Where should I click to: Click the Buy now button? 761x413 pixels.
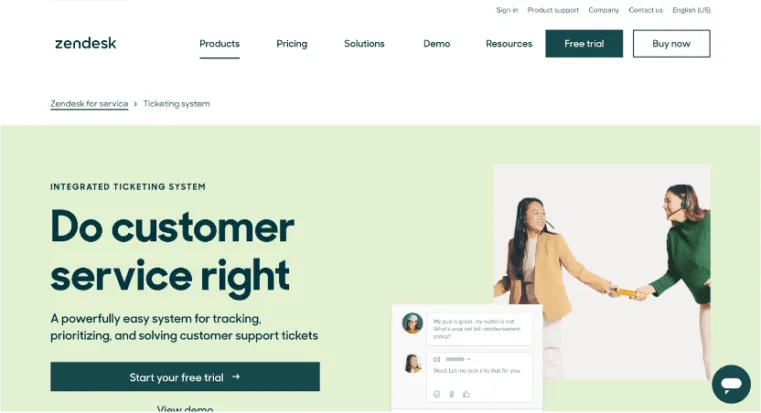point(671,44)
